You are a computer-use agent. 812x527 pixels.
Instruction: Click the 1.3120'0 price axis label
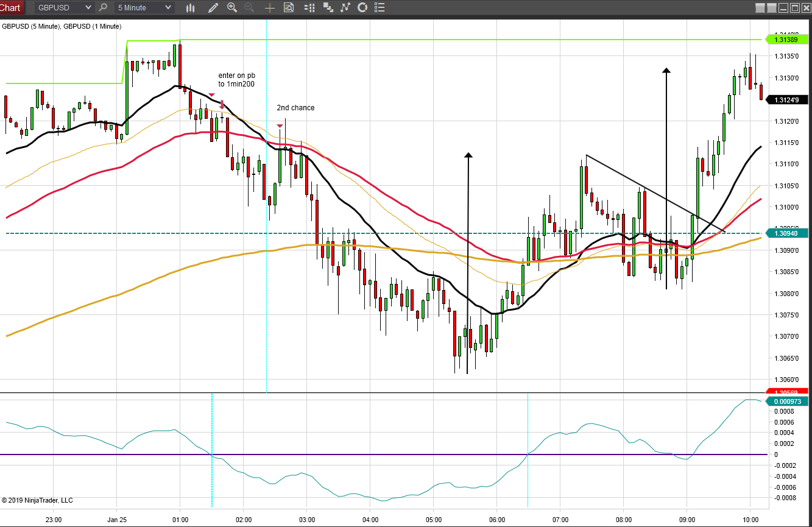click(786, 121)
